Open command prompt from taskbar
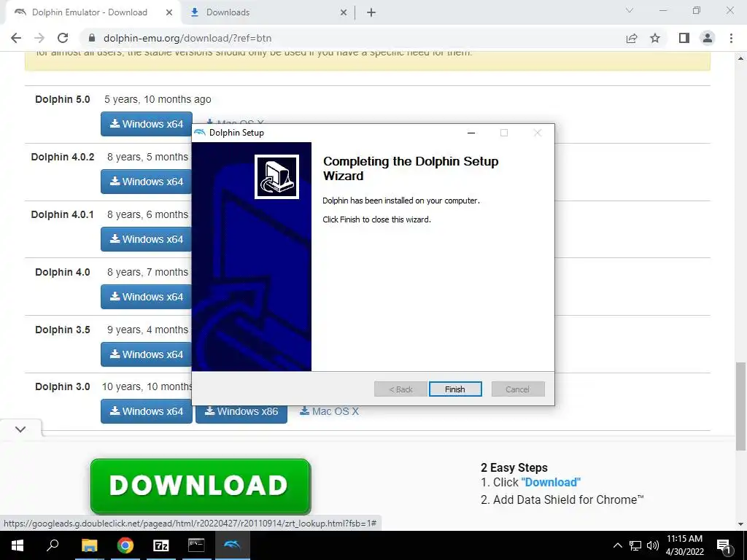 click(x=196, y=545)
